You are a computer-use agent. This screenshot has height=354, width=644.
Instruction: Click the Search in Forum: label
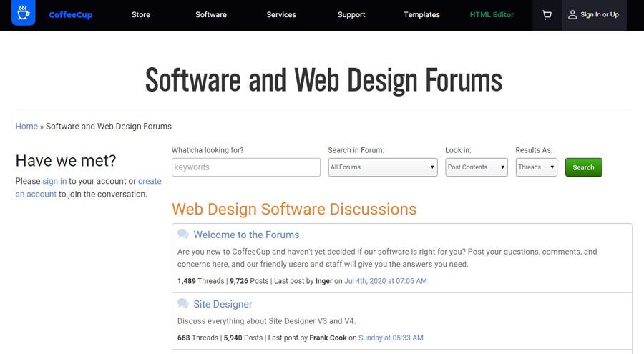point(356,150)
